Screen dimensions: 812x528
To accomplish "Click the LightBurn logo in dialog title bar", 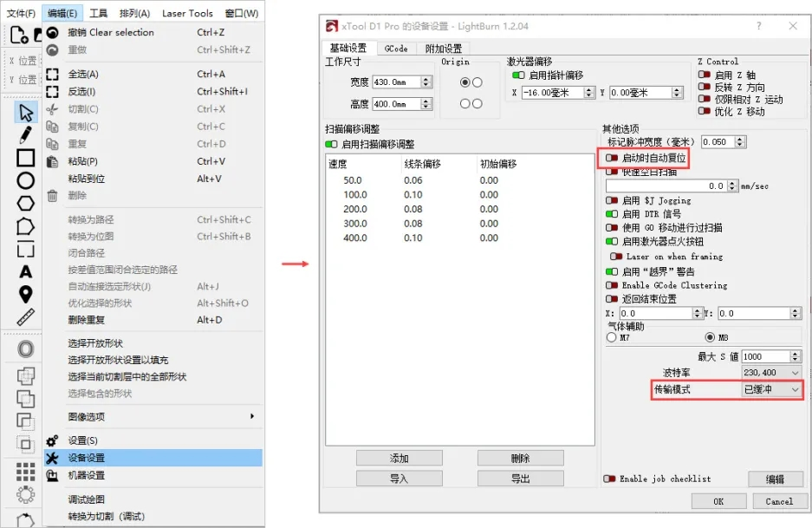I will click(331, 26).
